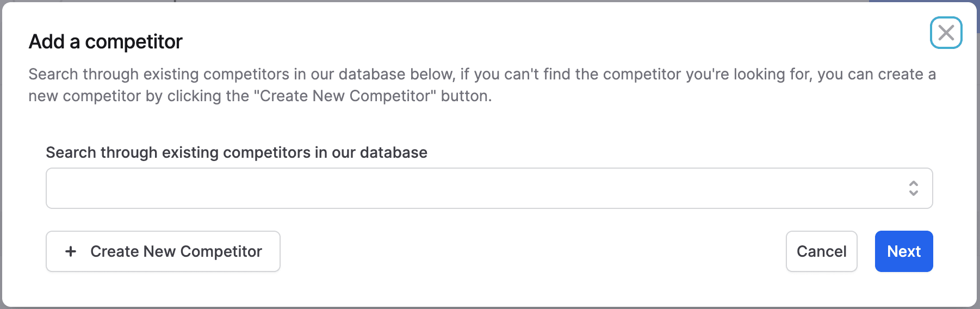Focus the existing competitors search field

click(473, 188)
